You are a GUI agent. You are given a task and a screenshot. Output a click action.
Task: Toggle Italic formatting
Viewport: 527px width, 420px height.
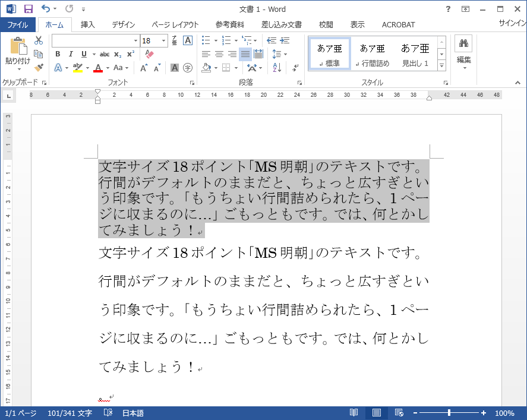[71, 54]
